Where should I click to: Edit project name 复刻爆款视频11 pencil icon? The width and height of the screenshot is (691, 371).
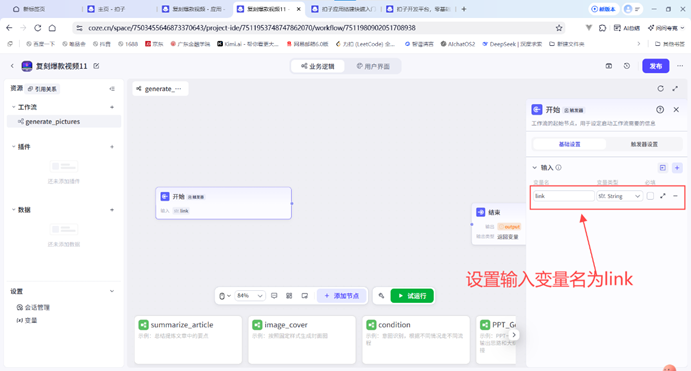point(96,66)
